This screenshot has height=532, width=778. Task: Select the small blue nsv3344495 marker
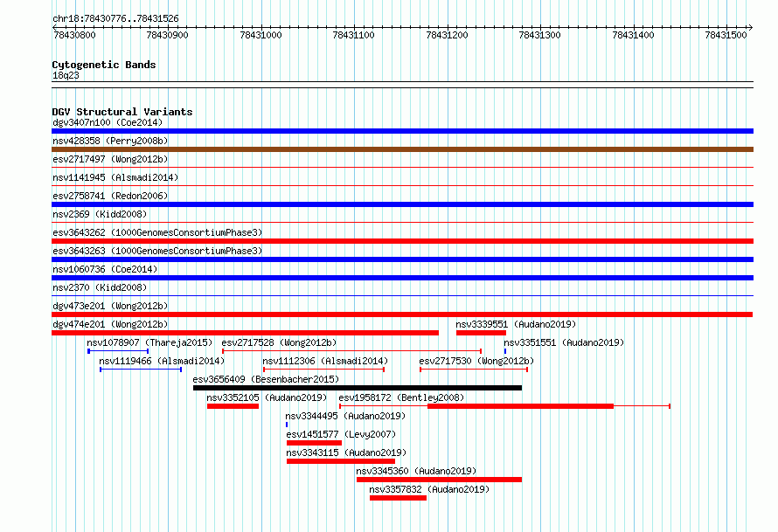click(x=287, y=425)
